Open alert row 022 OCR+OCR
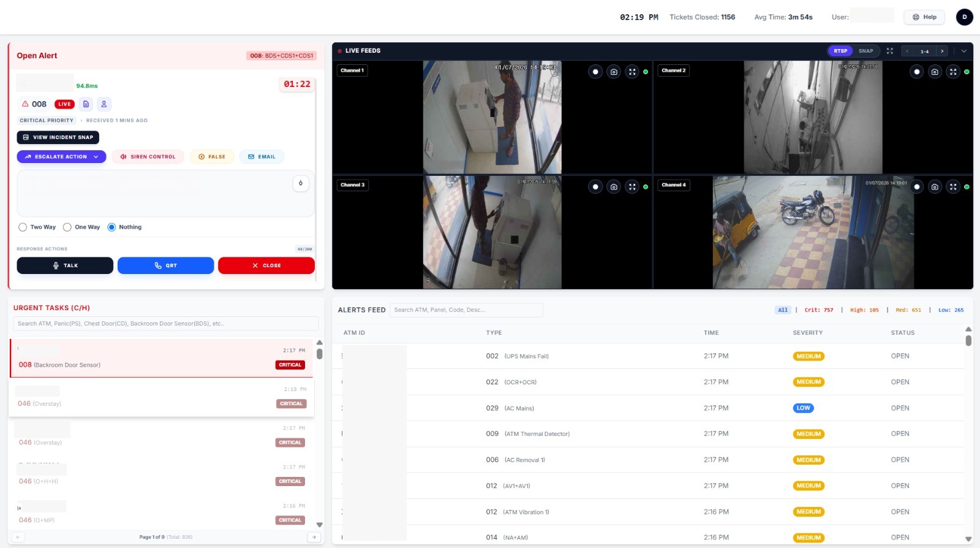 [648, 382]
